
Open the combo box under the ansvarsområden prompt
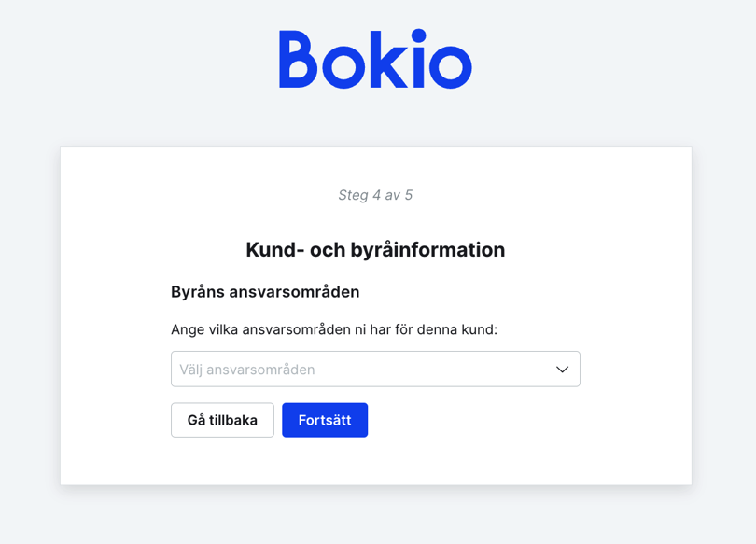(x=375, y=369)
